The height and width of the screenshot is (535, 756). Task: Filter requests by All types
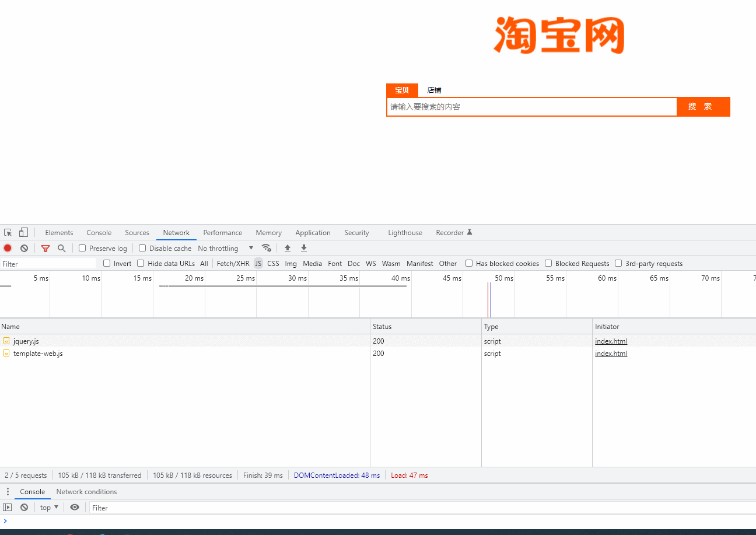click(204, 264)
